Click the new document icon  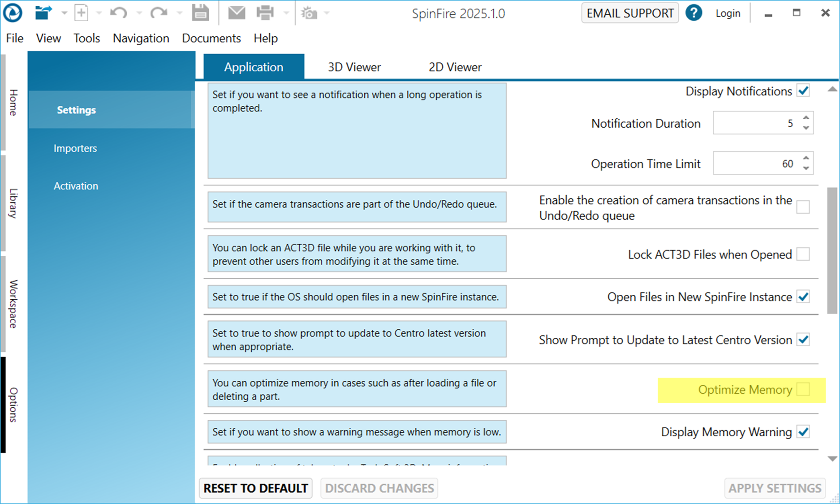[x=81, y=13]
